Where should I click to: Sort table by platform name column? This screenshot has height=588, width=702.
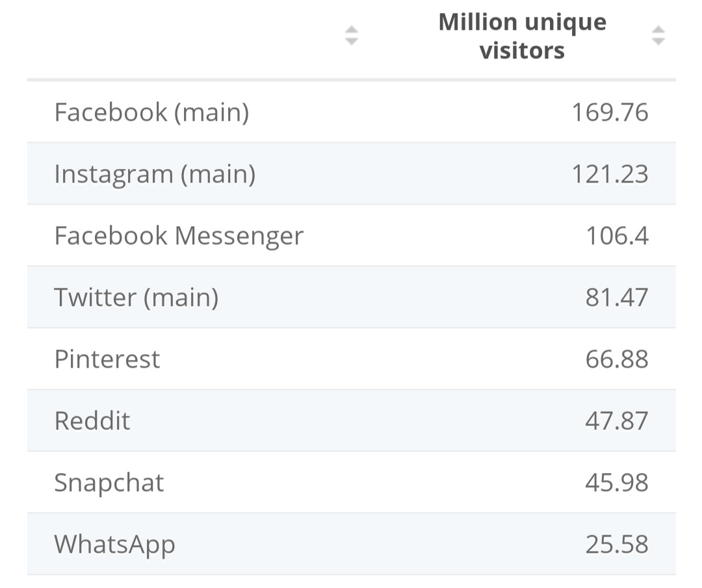coord(352,35)
